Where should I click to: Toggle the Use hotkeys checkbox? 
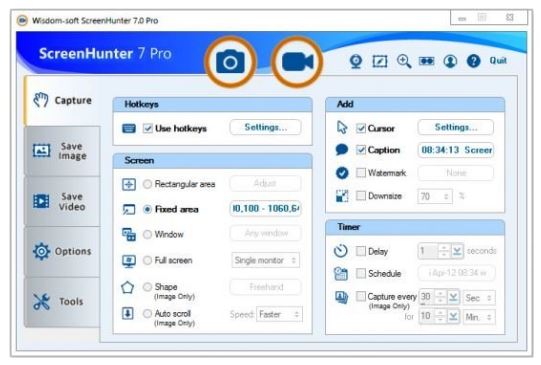[148, 129]
